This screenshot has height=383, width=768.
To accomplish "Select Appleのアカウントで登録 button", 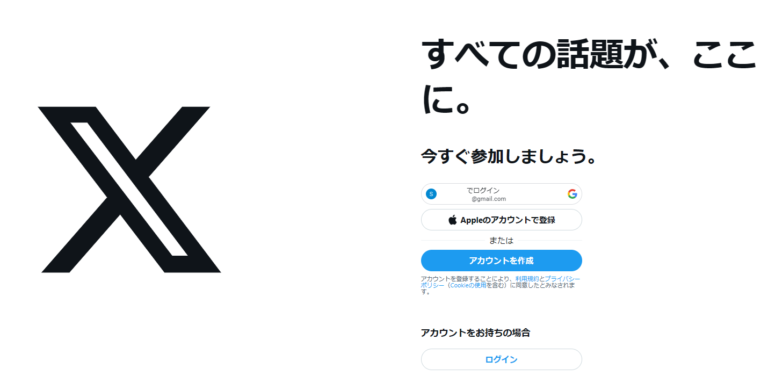I will pos(502,220).
